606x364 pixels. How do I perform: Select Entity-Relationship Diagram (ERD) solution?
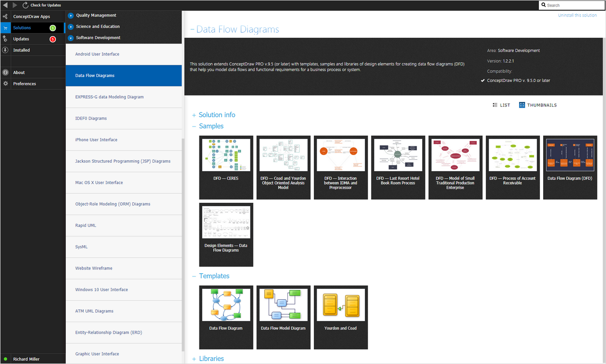pyautogui.click(x=123, y=333)
